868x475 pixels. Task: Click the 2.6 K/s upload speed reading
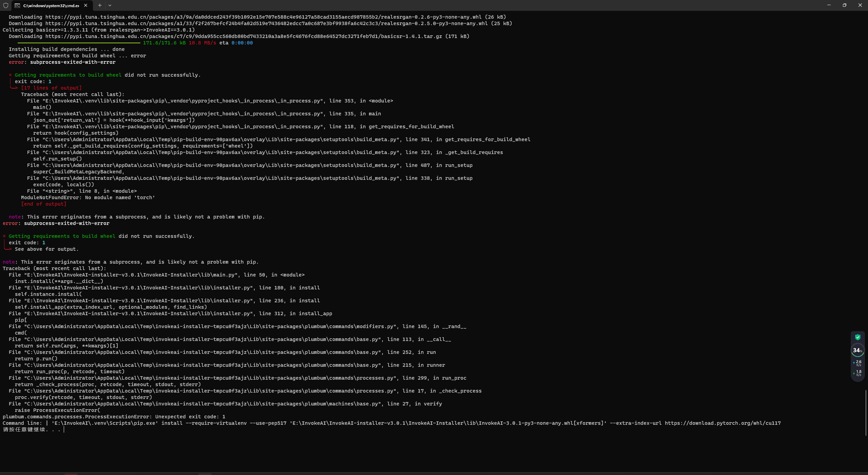(859, 363)
